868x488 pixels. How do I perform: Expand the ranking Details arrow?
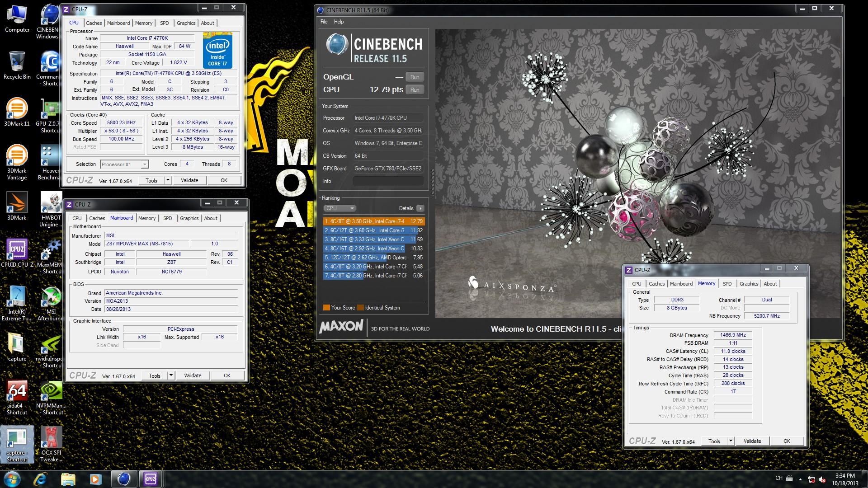click(x=420, y=208)
